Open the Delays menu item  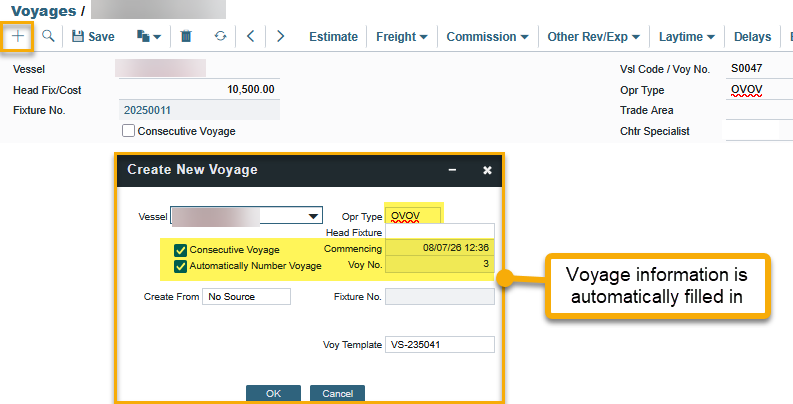[x=752, y=37]
